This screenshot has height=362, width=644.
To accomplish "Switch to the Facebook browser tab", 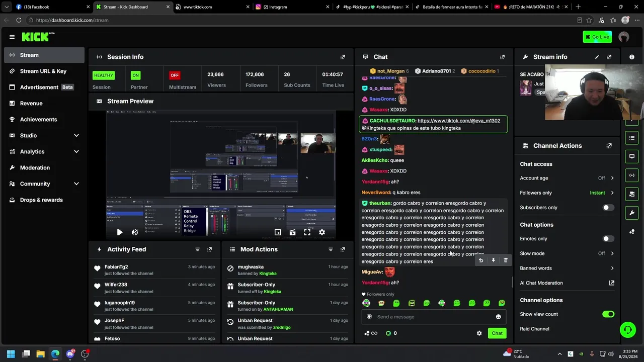I will pos(52,7).
